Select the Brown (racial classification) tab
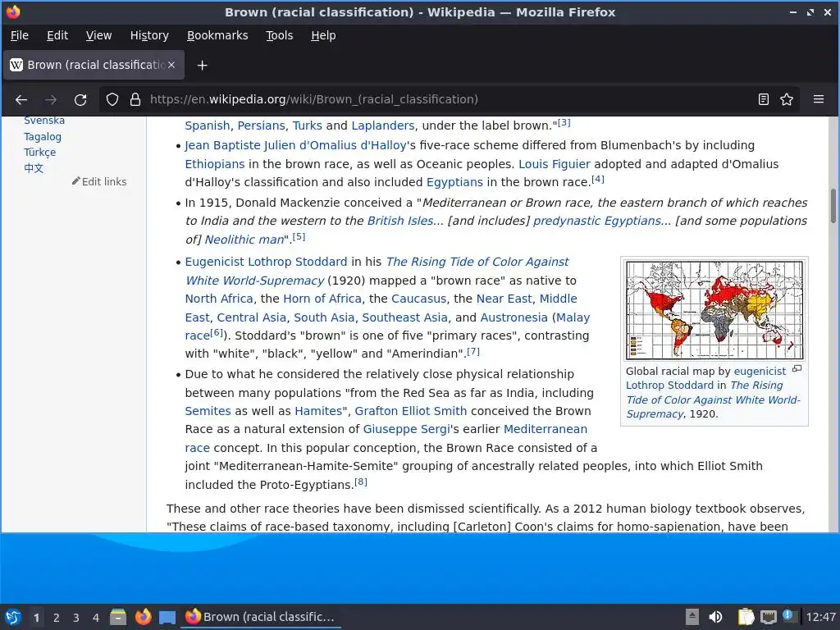840x630 pixels. pyautogui.click(x=94, y=65)
